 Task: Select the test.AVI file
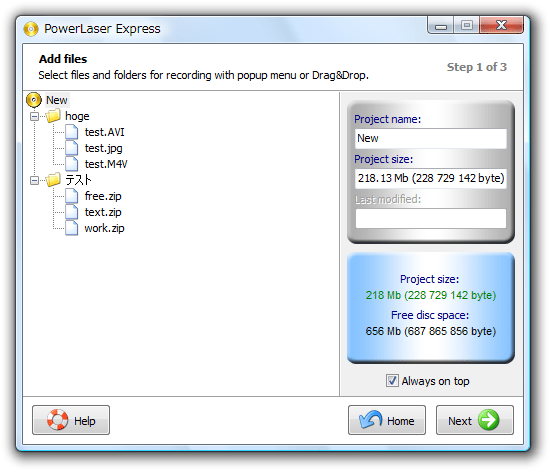(105, 132)
